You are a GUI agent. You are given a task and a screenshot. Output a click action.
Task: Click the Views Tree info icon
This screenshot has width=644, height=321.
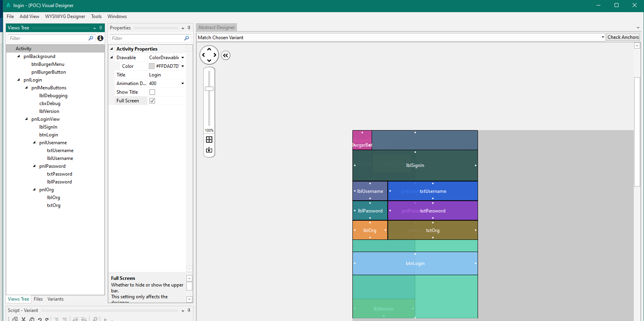[x=100, y=38]
